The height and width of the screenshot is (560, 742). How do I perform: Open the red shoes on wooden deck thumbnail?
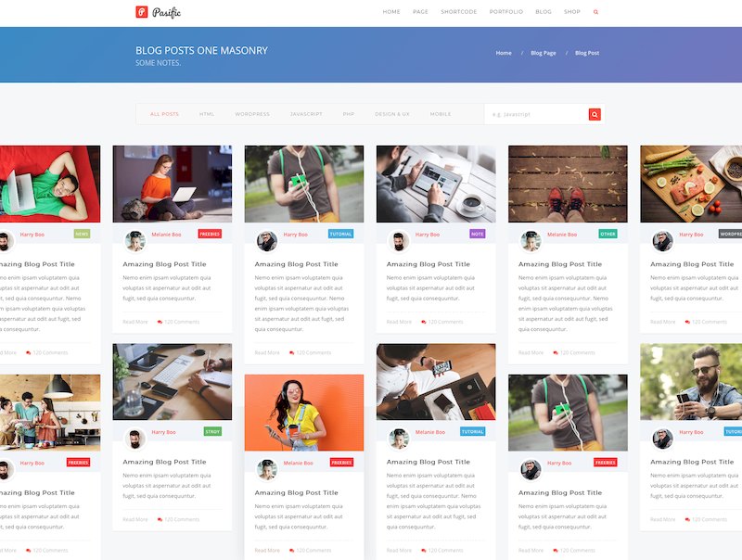568,184
